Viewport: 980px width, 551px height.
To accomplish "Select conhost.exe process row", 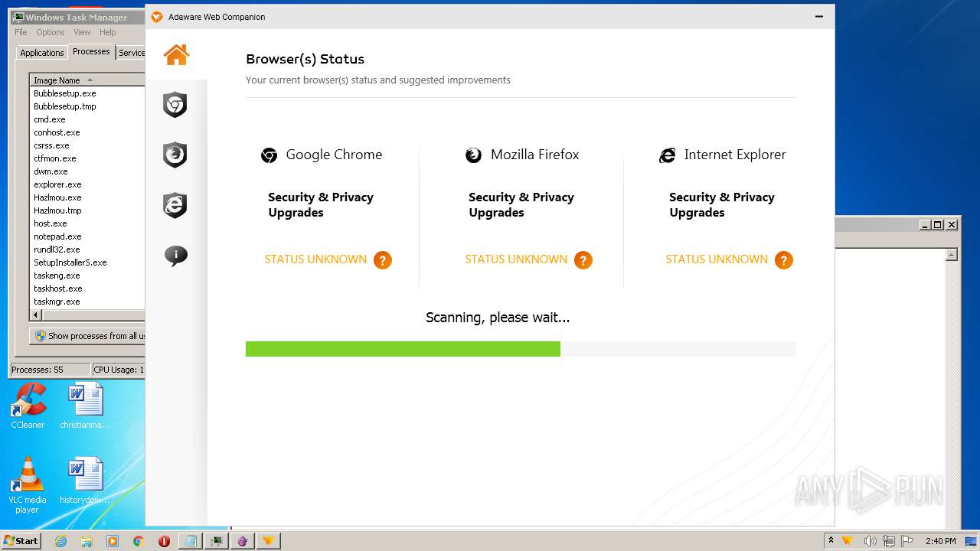I will click(87, 132).
